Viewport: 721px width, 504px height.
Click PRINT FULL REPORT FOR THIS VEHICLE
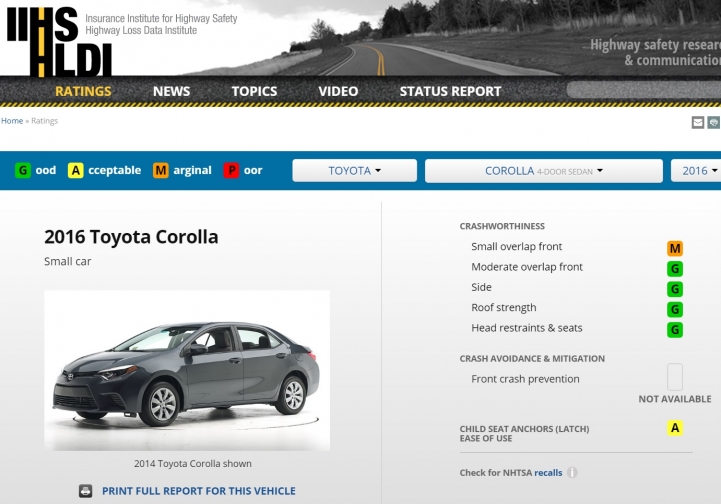[199, 491]
